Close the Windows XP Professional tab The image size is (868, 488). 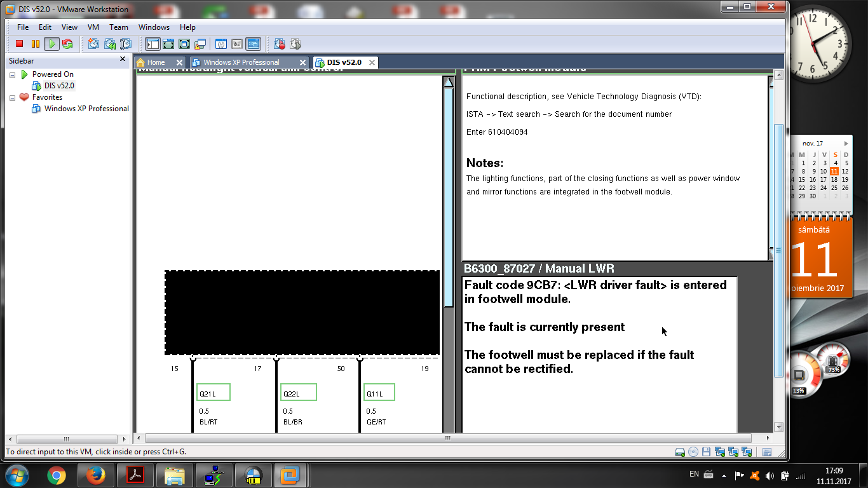303,62
